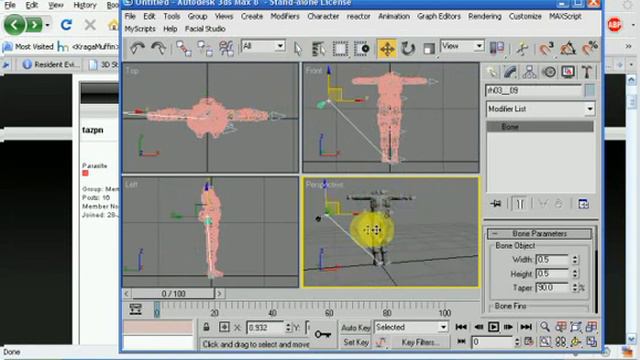Click the Redo arrow in 3ds Max toolbar
Viewport: 640px width, 360px height.
(158, 49)
